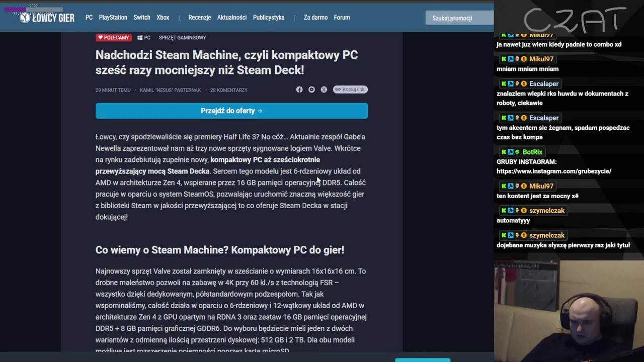This screenshot has height=362, width=644.
Task: Click Mikul97 username above 'mniam mniam mniam'
Action: [x=541, y=59]
